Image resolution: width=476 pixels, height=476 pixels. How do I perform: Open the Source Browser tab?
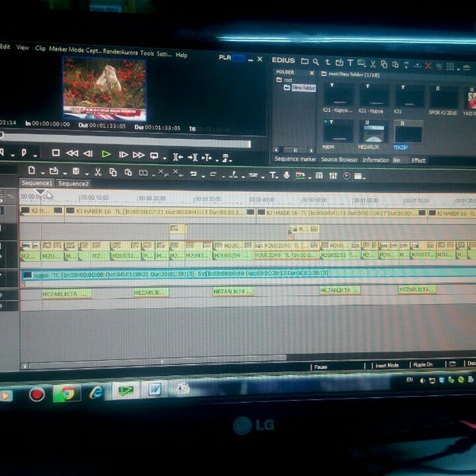pos(339,159)
